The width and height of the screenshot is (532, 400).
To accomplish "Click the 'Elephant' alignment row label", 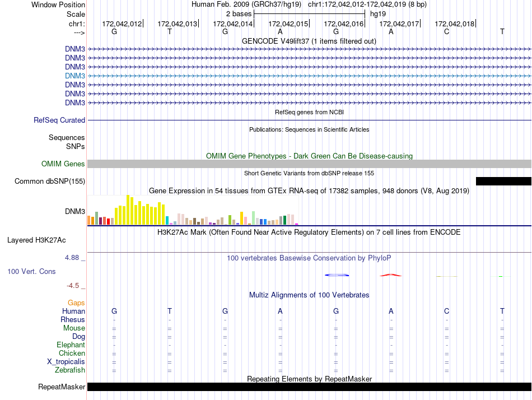I will [71, 345].
